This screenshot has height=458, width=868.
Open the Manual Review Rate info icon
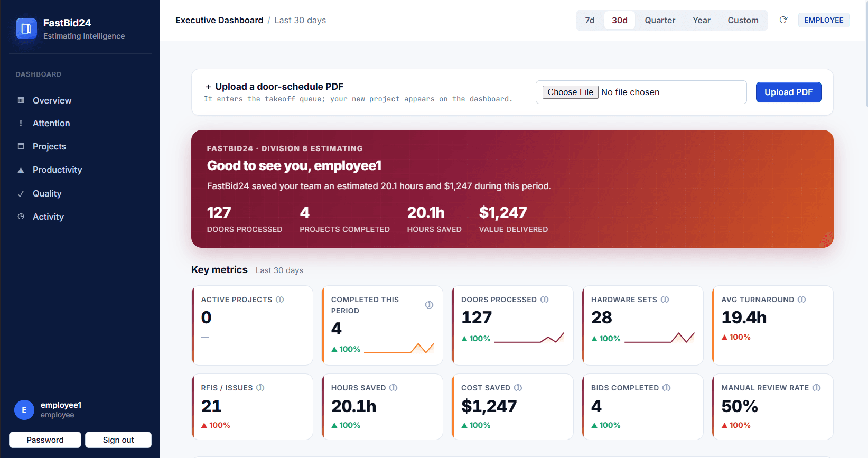coord(817,388)
